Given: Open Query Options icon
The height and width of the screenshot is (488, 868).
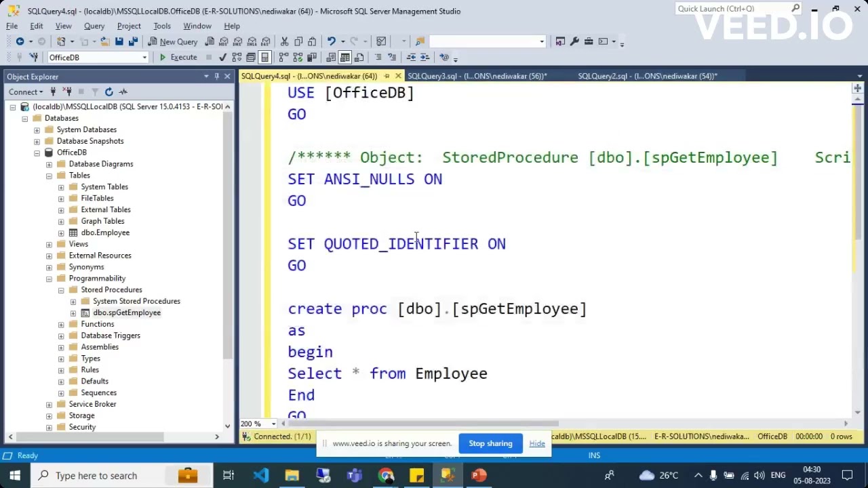Looking at the screenshot, I should 251,57.
